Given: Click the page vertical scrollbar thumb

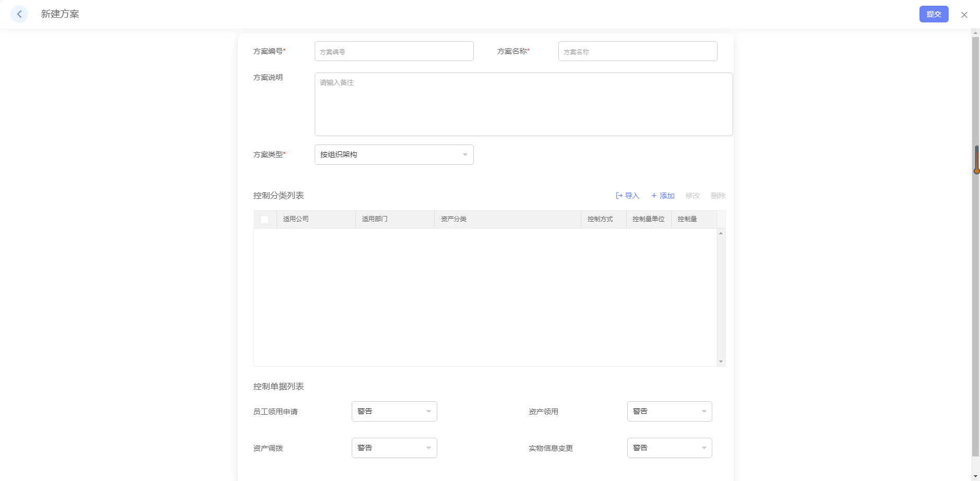Looking at the screenshot, I should [x=975, y=245].
